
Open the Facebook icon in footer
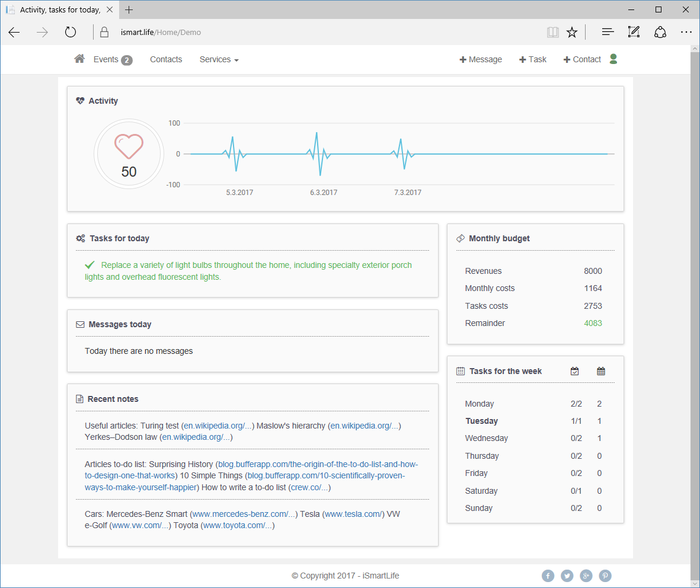coord(548,576)
